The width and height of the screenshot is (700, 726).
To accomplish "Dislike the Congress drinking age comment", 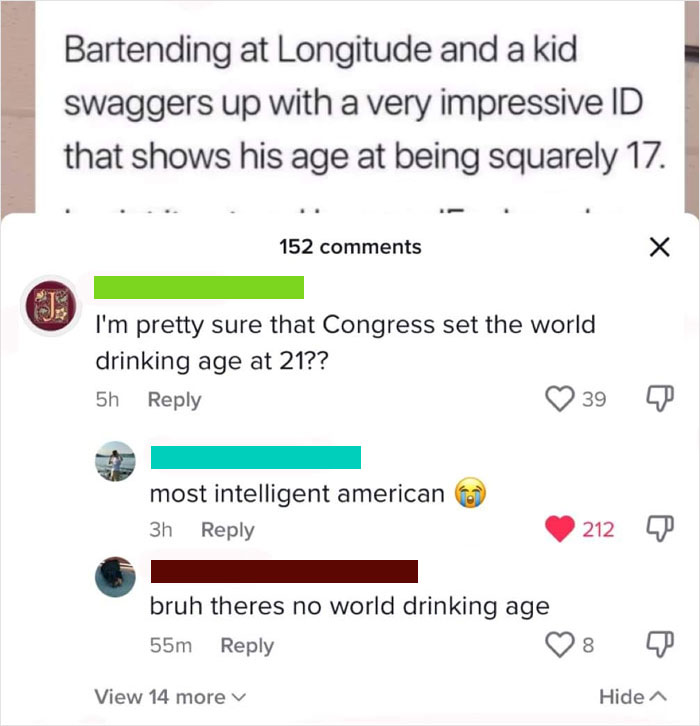I will (660, 399).
